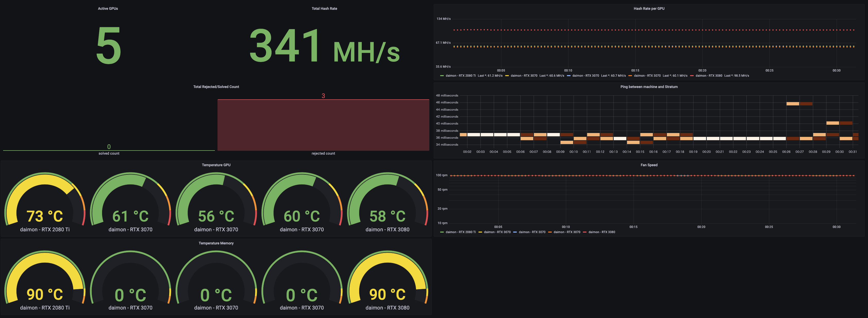This screenshot has height=318, width=868.
Task: Click green color swatch in hash rate legend
Action: pyautogui.click(x=442, y=76)
